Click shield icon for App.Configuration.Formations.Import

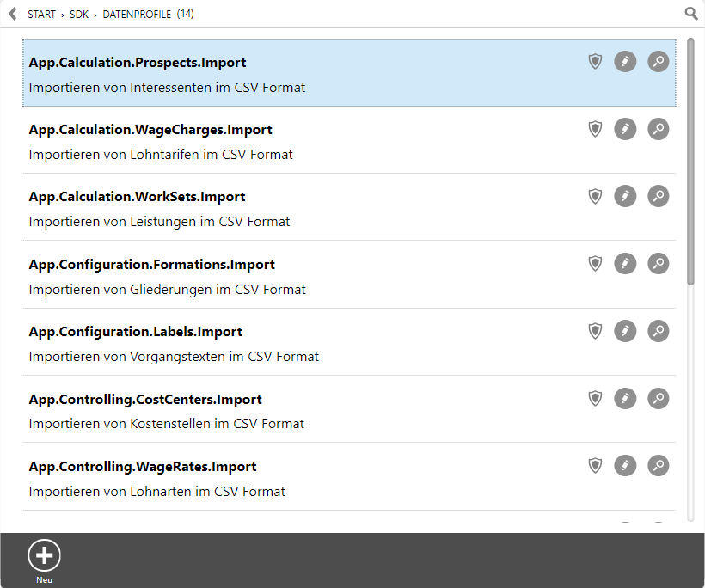point(595,263)
